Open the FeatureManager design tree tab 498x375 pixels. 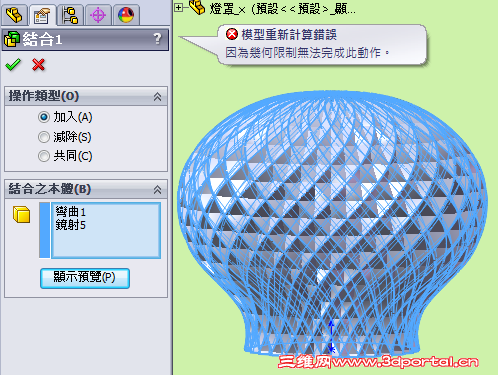14,15
